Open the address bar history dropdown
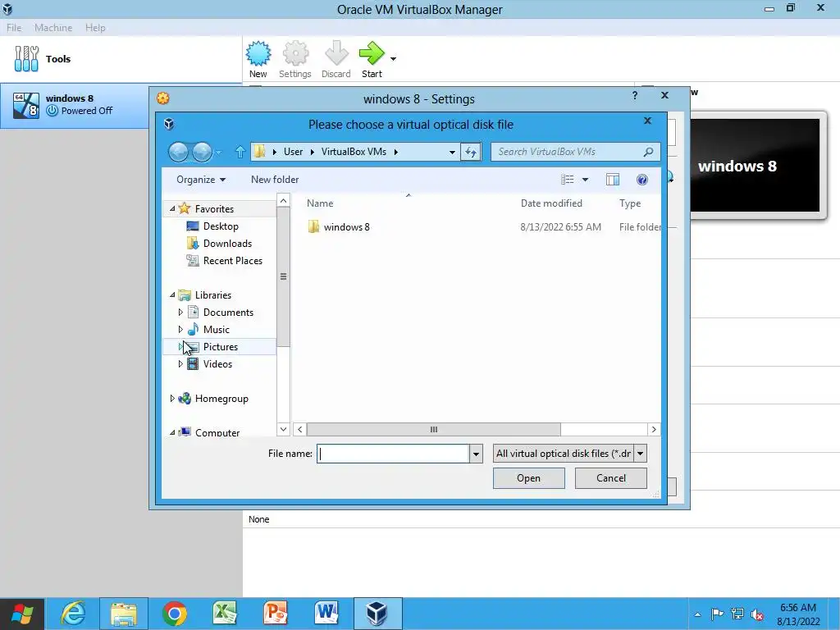This screenshot has width=840, height=630. pyautogui.click(x=452, y=152)
